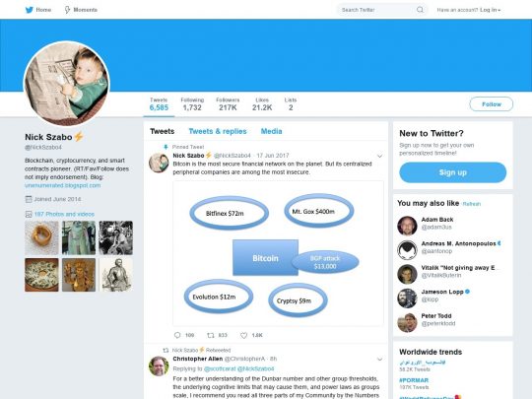Click the photos icon beside 187 Photos and videos
The width and height of the screenshot is (532, 399).
[29, 214]
